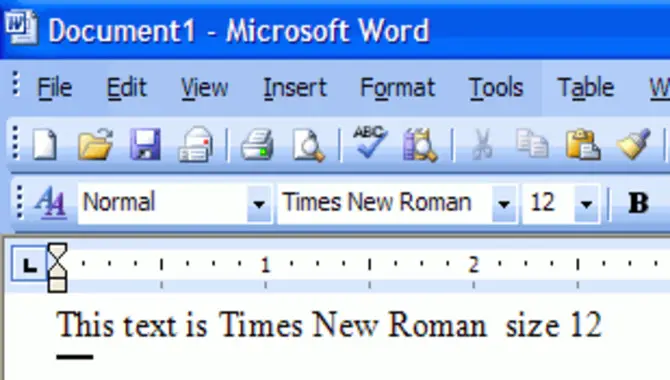Screen dimensions: 670x380
Task: Open the Edit menu
Action: pyautogui.click(x=126, y=88)
